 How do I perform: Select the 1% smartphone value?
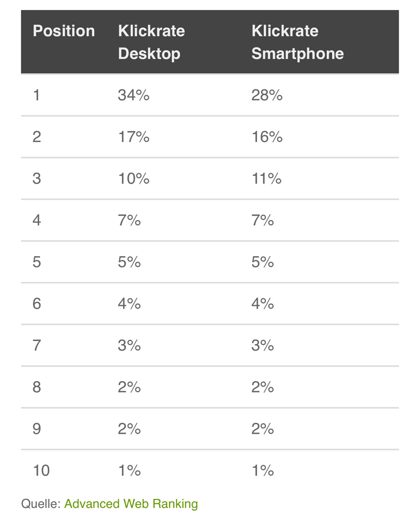(263, 471)
